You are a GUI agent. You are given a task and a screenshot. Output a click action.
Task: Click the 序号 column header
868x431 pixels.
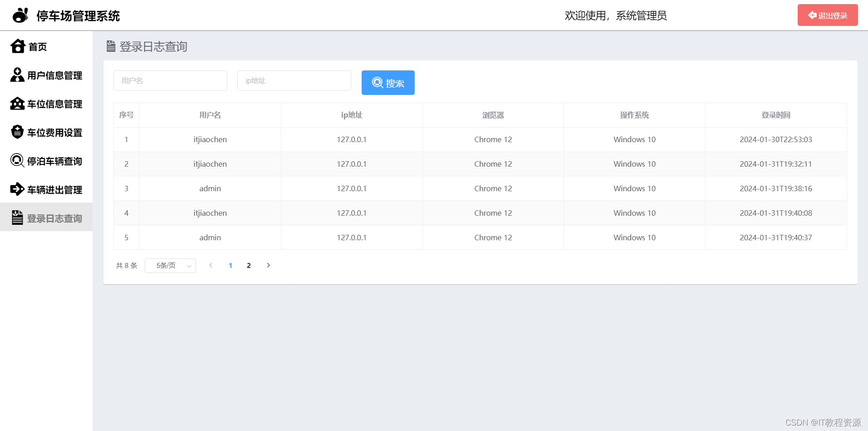point(126,115)
